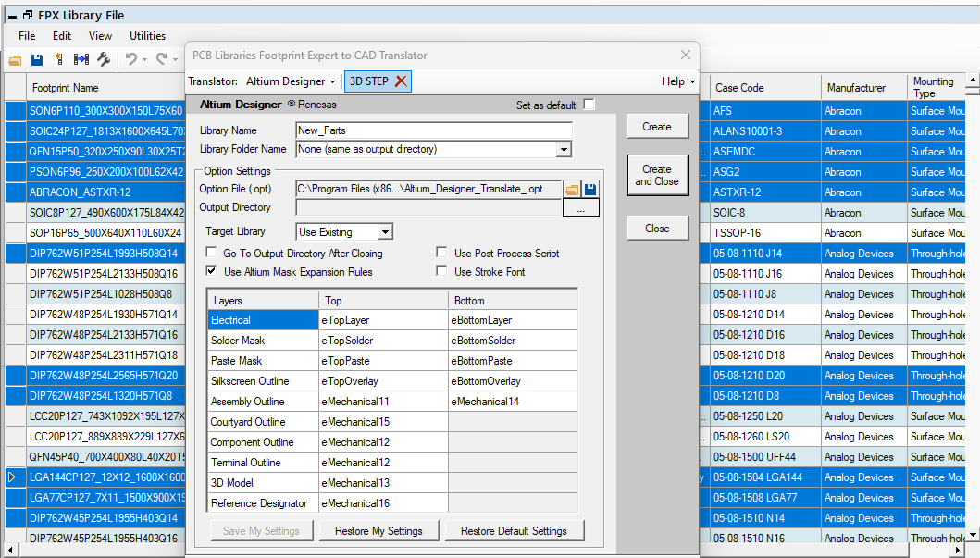Click the left arrow of the horizontal scrollbar
Viewport: 980px width, 558px height.
(x=12, y=551)
